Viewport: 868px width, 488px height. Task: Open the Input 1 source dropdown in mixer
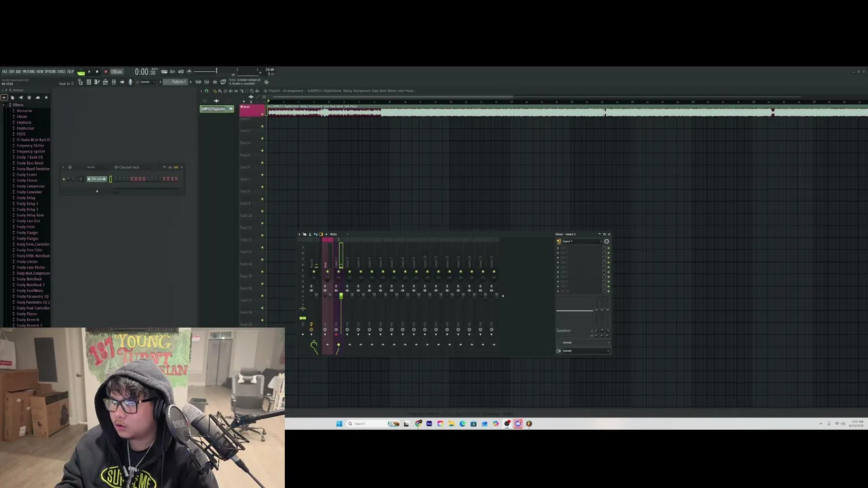(582, 241)
